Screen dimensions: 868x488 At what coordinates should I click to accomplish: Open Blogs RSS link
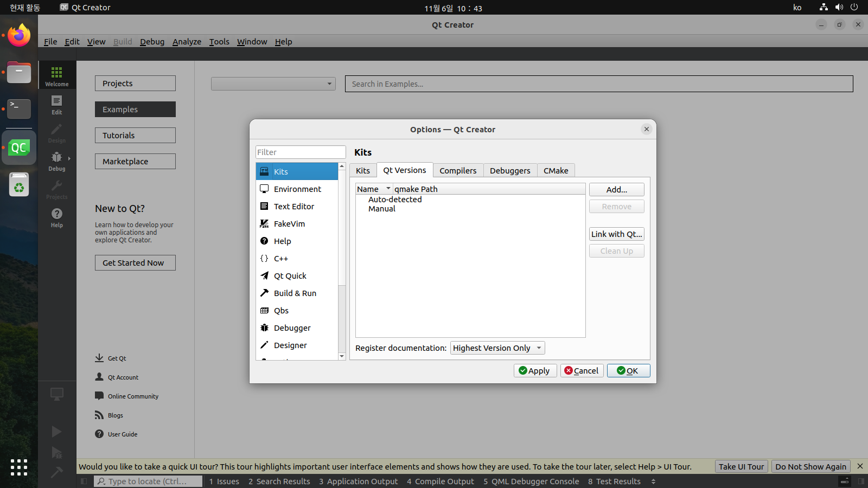(115, 415)
